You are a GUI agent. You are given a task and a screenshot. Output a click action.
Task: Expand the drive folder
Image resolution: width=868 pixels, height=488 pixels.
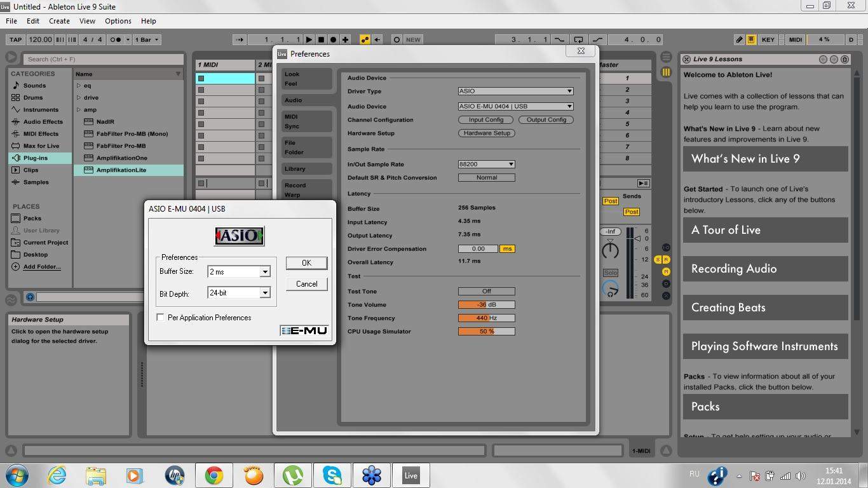coord(79,98)
